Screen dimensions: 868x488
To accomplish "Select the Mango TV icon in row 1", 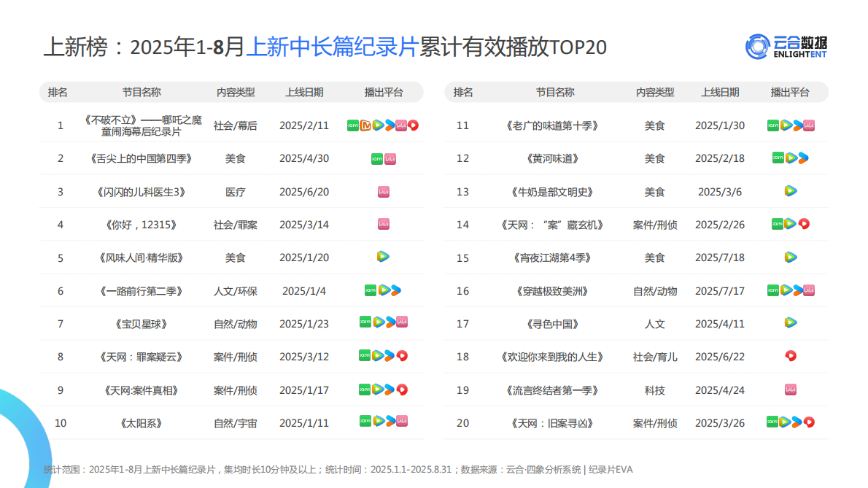I will [x=365, y=125].
